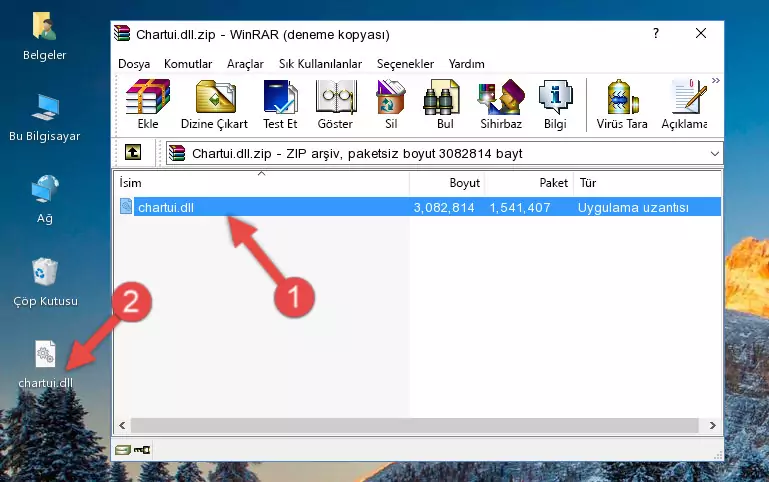The height and width of the screenshot is (482, 769).
Task: Expand toolbar overflow chevron
Action: click(716, 80)
